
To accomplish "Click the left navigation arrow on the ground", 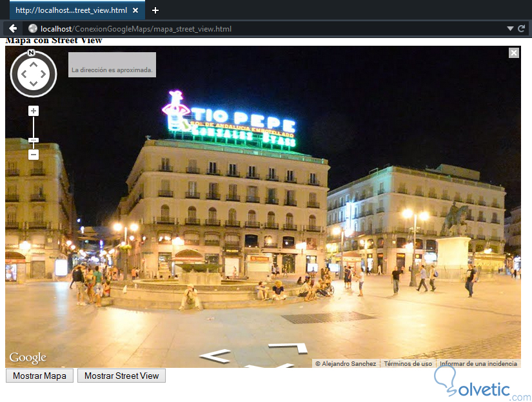I will [x=215, y=356].
